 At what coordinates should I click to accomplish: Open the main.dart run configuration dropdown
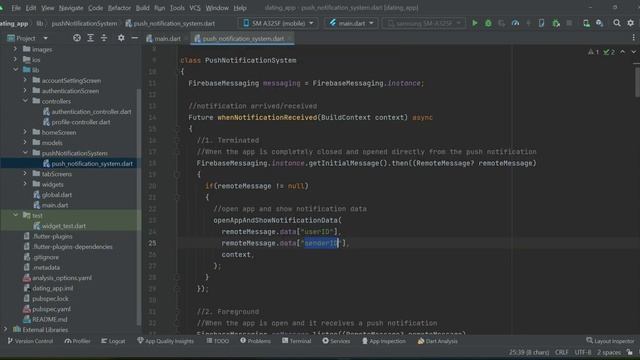pos(351,23)
